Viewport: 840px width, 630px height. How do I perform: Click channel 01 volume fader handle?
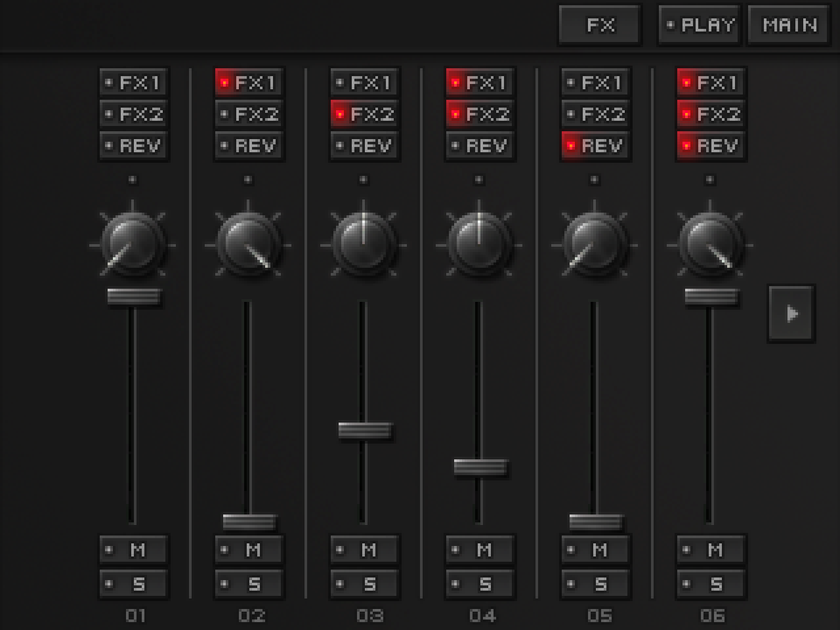click(134, 297)
